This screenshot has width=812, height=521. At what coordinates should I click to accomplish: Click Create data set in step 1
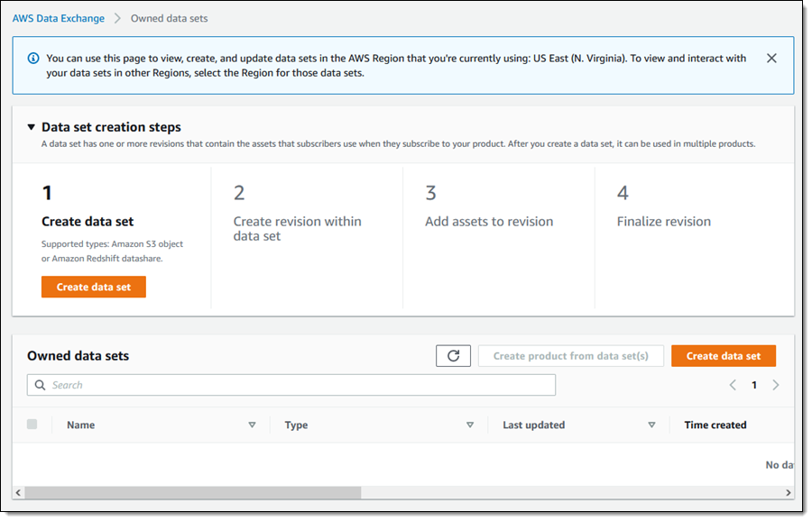coord(94,287)
